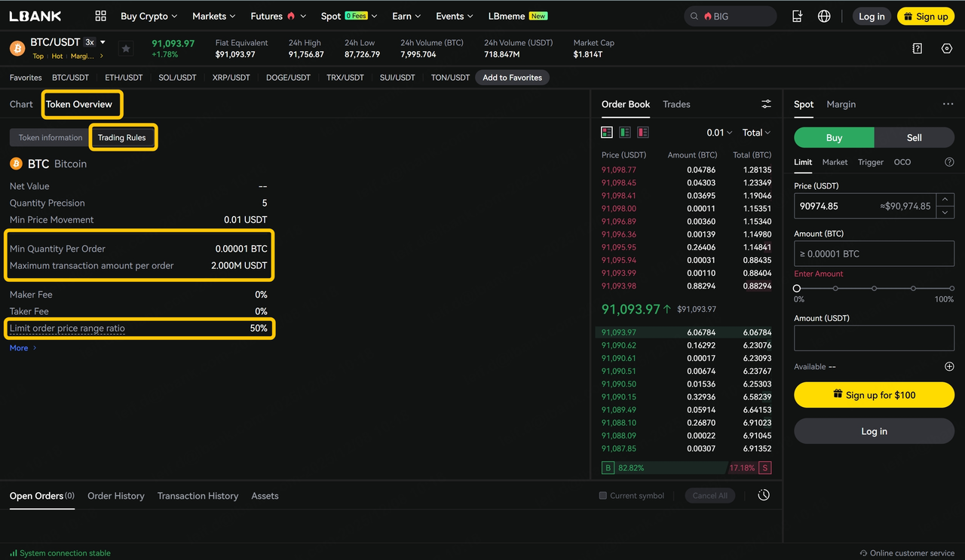This screenshot has width=965, height=560.
Task: Click the Sign up for $100 button
Action: click(x=874, y=395)
